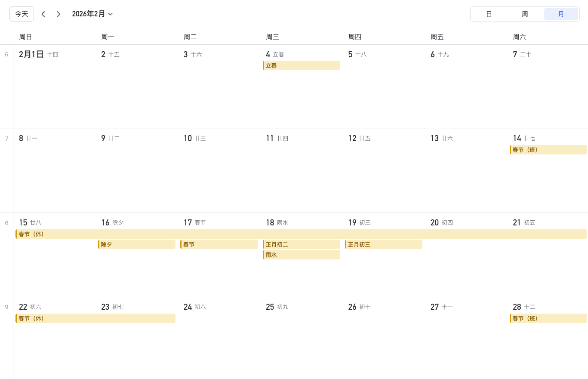Click week number 8 in left column

pos(6,223)
